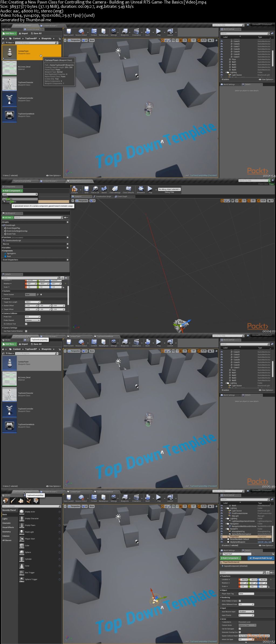Add a new variable with Variables plus button
This screenshot has height=644, width=276.
click(x=67, y=248)
